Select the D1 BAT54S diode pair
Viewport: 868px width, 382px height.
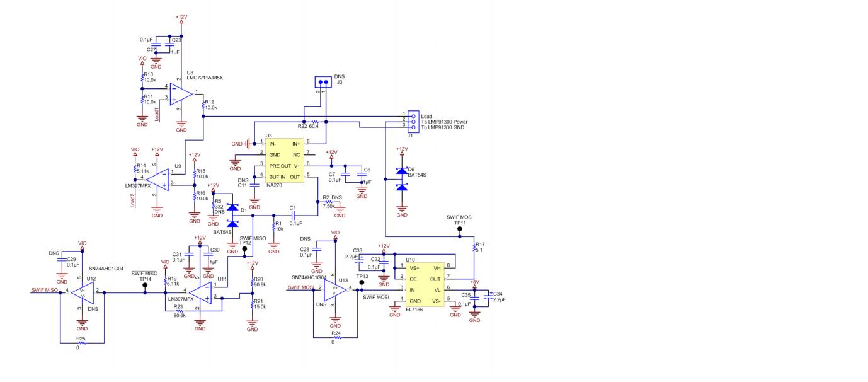232,215
